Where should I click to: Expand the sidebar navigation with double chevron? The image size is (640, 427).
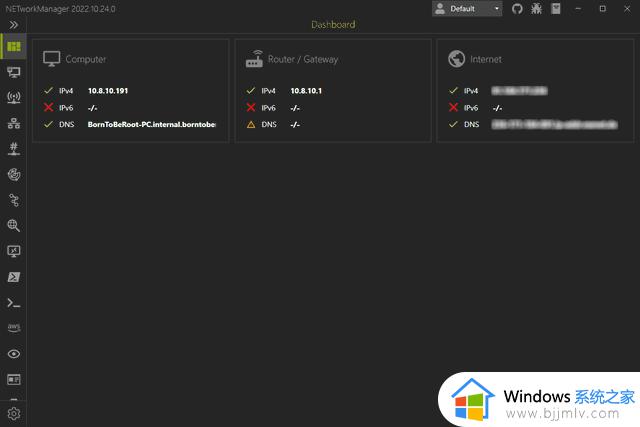[x=13, y=25]
